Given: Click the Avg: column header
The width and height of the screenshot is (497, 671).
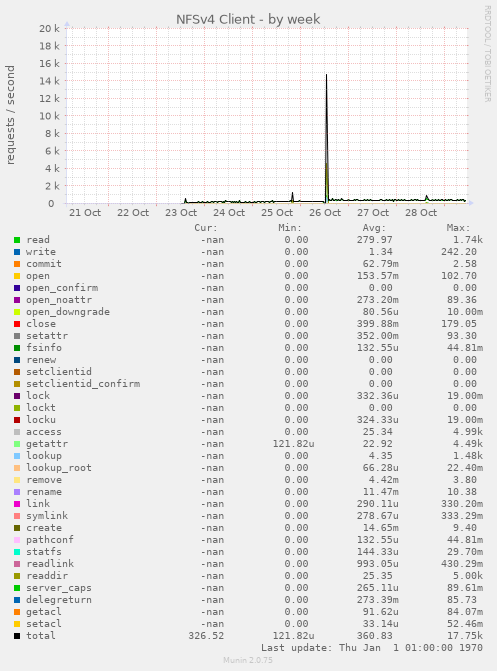Looking at the screenshot, I should (374, 228).
